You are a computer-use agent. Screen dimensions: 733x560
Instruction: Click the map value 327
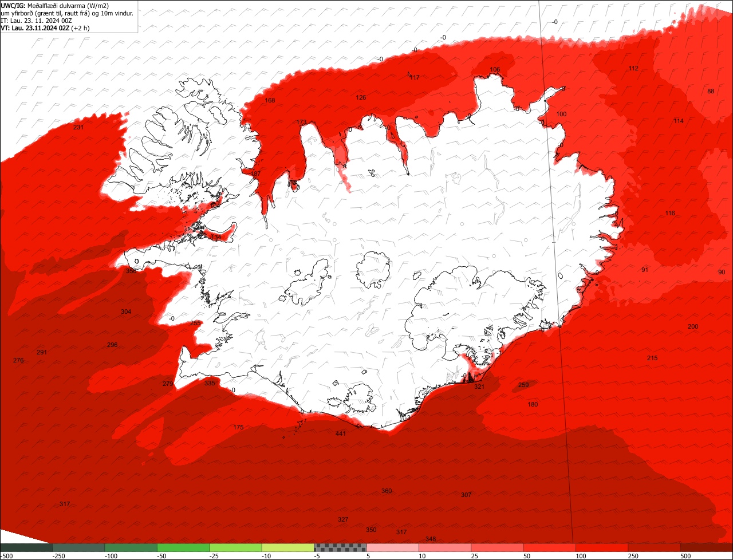pyautogui.click(x=343, y=520)
